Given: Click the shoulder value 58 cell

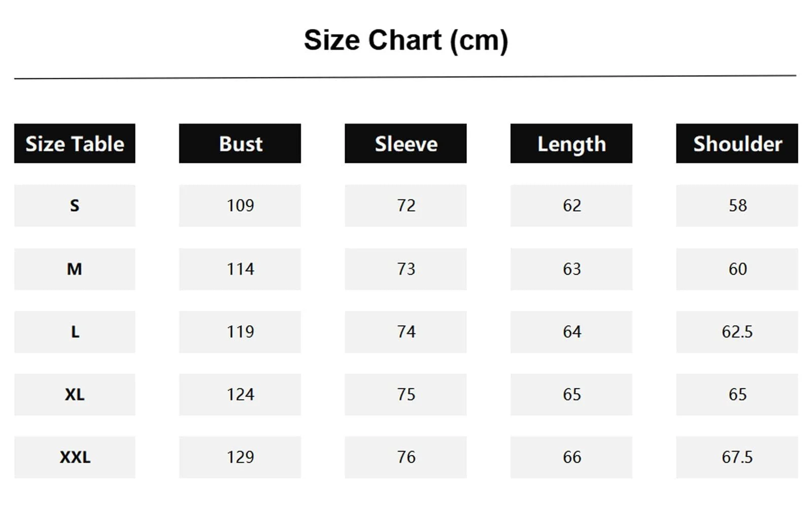Looking at the screenshot, I should 737,206.
